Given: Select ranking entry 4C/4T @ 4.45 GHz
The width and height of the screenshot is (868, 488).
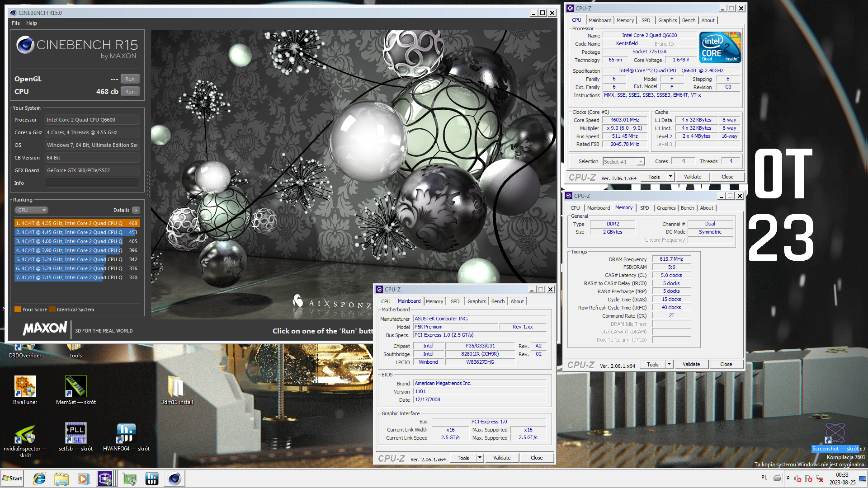Looking at the screenshot, I should pyautogui.click(x=77, y=232).
